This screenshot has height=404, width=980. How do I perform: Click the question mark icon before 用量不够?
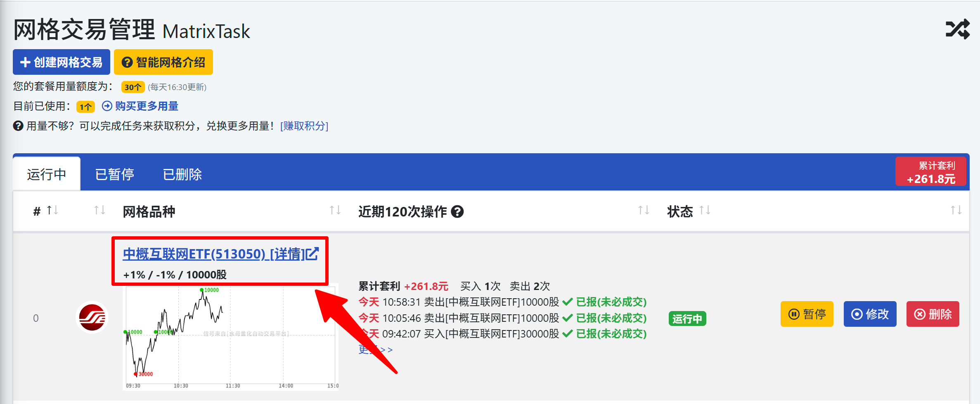click(18, 126)
